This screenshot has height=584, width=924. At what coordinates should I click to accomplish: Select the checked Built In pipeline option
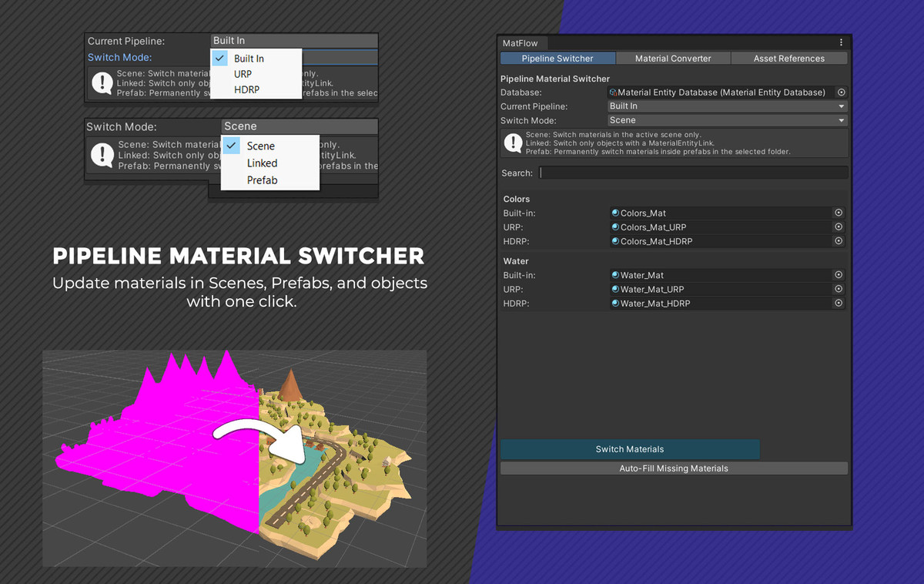248,59
